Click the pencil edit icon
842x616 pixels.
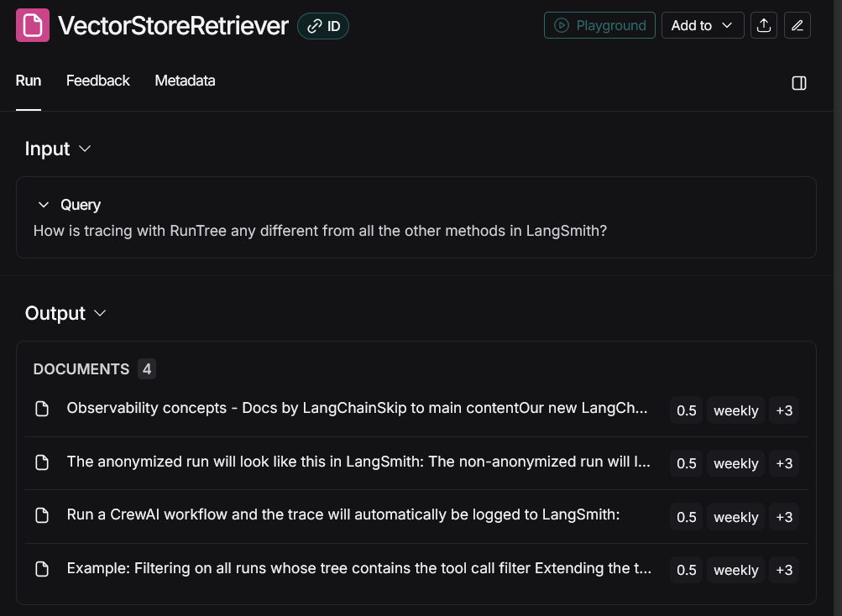point(798,25)
